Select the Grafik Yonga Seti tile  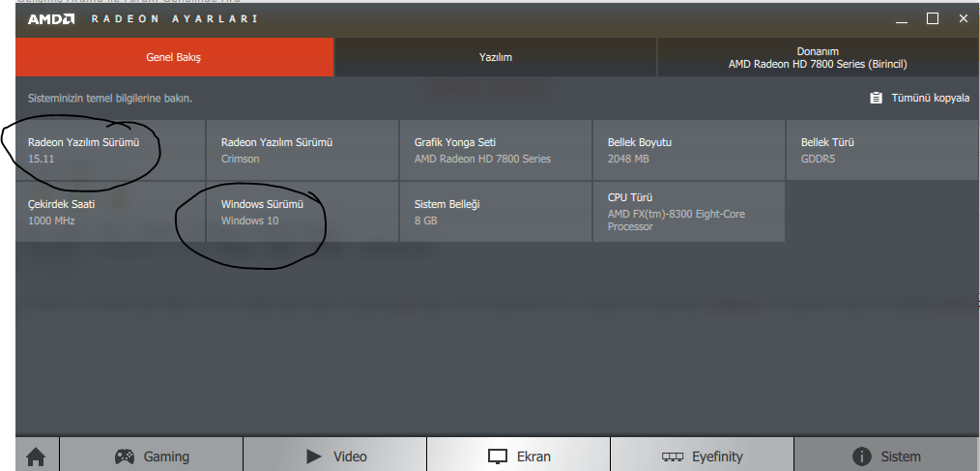click(x=496, y=150)
